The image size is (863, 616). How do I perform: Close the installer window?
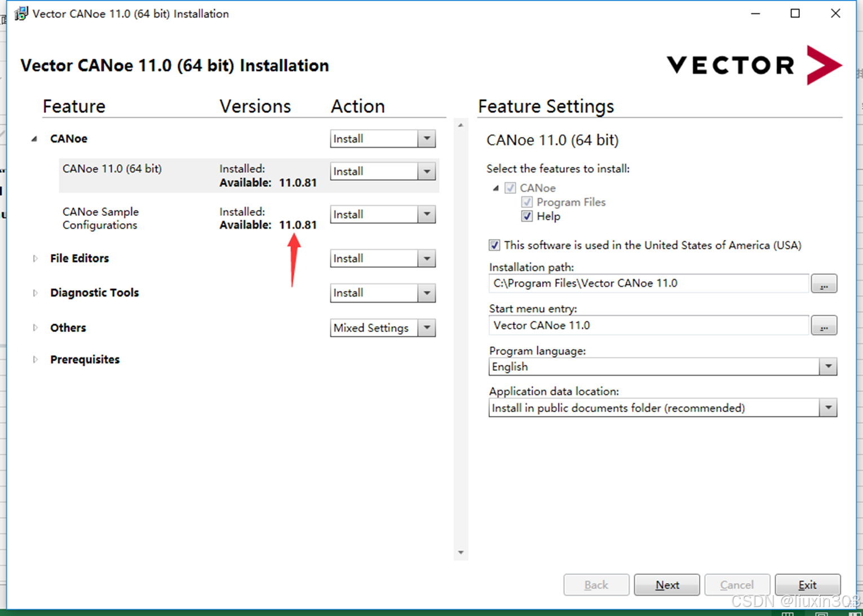(x=835, y=14)
